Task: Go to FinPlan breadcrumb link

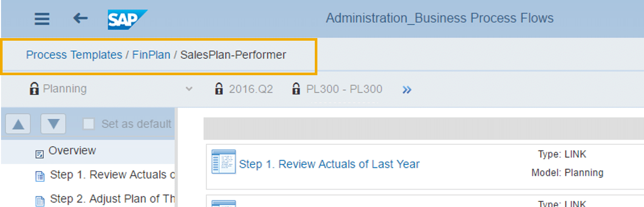Action: [151, 55]
